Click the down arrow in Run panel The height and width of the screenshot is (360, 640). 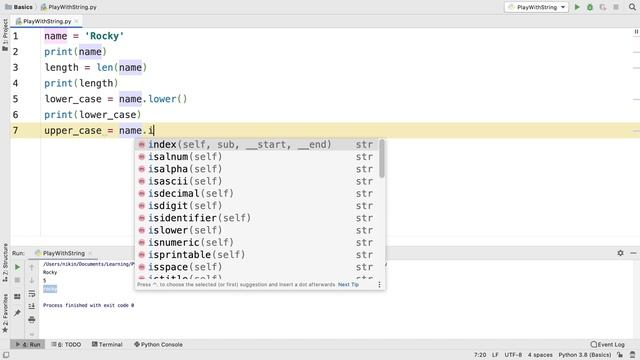click(x=32, y=280)
